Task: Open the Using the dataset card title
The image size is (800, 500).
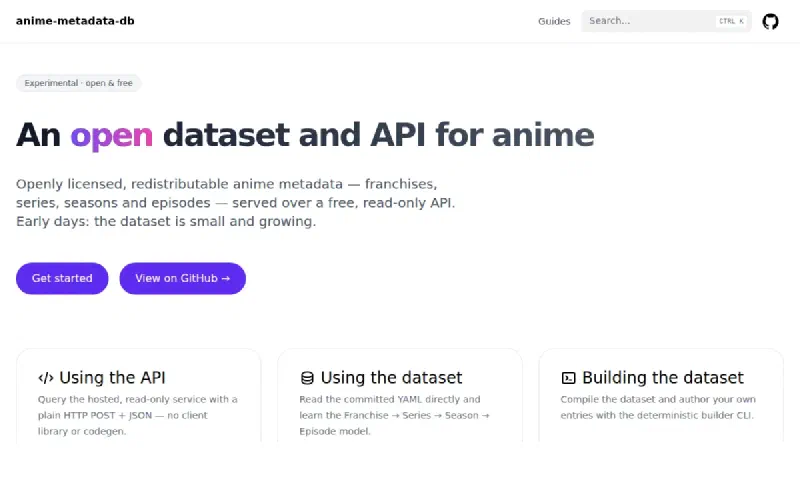Action: coord(391,378)
